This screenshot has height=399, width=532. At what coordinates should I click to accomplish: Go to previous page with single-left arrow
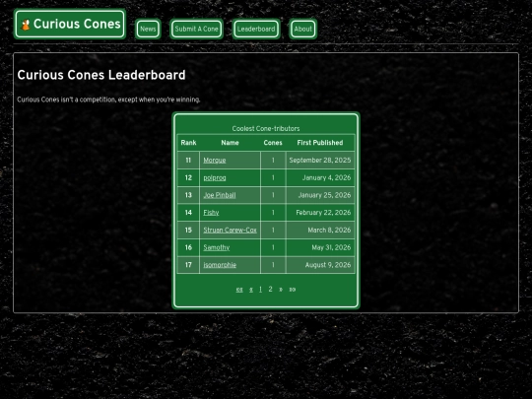(x=251, y=290)
